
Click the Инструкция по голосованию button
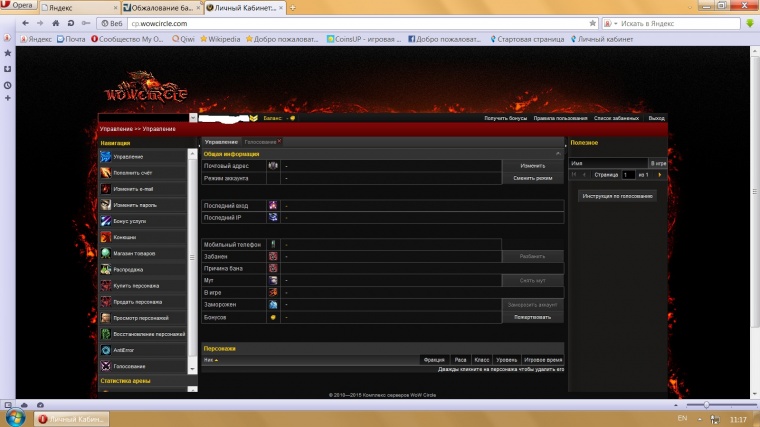(x=617, y=196)
